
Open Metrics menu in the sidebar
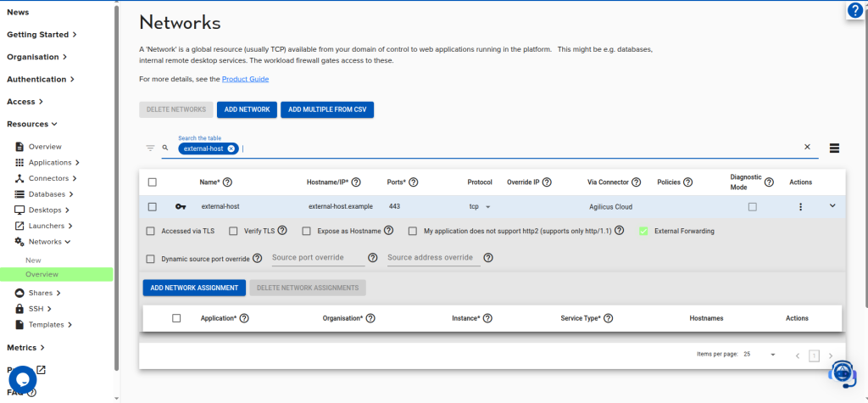point(25,348)
